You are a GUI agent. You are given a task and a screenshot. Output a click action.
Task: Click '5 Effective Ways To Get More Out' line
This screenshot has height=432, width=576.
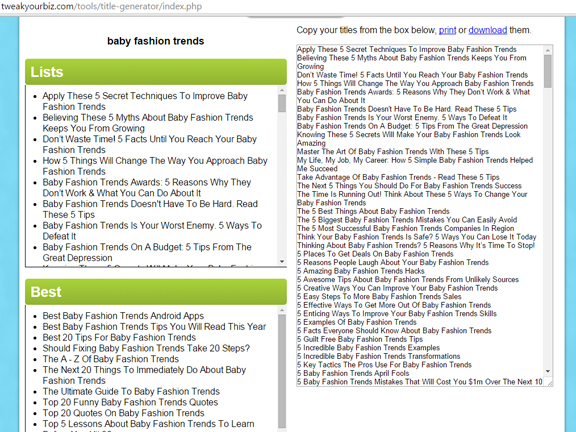(x=394, y=305)
